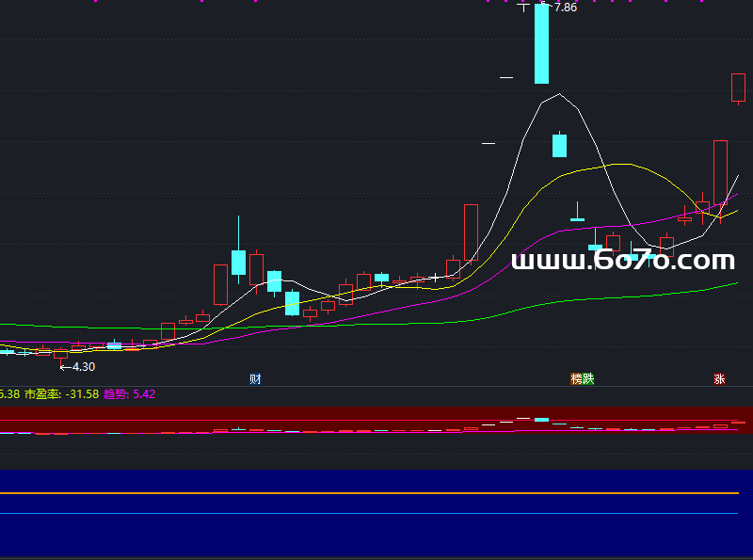Click the orange 榜跌 event marker

(583, 379)
